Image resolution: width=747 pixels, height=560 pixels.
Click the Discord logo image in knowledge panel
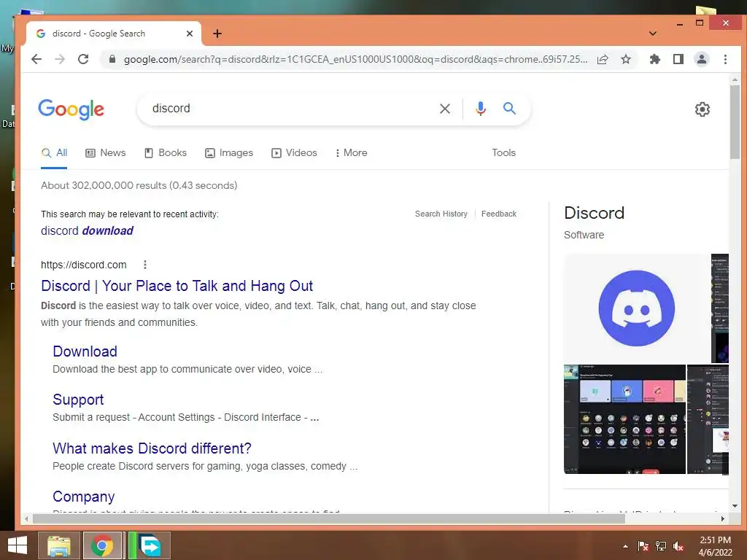click(x=636, y=308)
